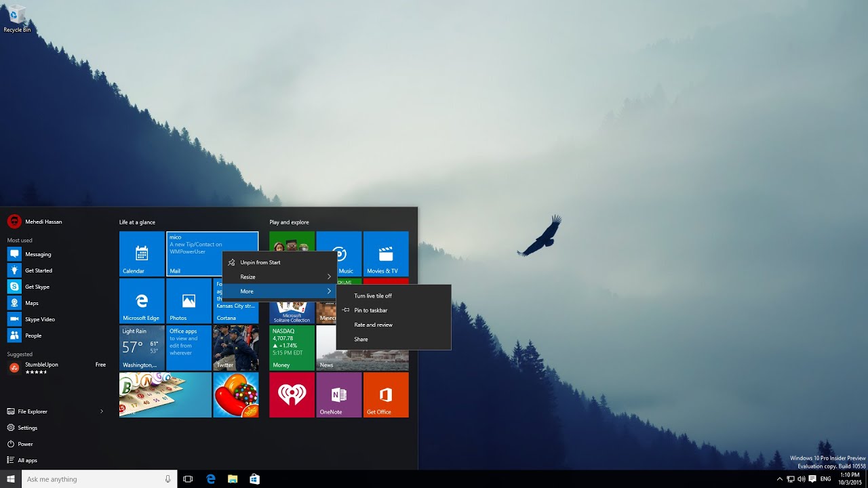Open the iHeartRadio red tile
Screen dimensions: 868x488
tap(292, 394)
